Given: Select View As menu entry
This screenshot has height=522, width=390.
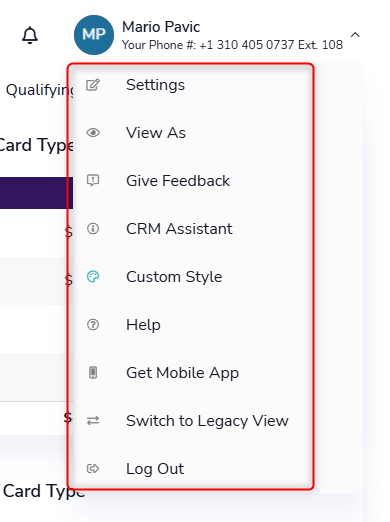Looking at the screenshot, I should (x=190, y=133).
